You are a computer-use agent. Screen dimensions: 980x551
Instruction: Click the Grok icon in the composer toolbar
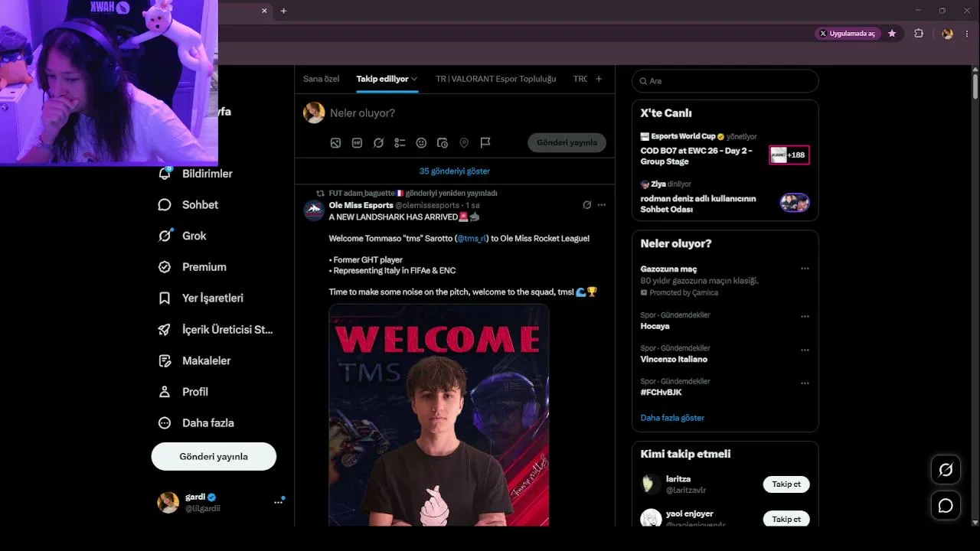click(x=378, y=143)
